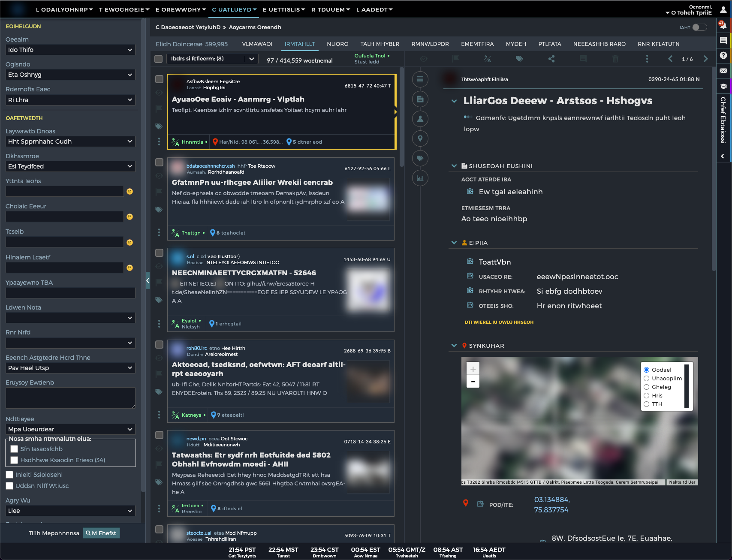
Task: Check Hsdhhwe Ksaodin Erieso (34)
Action: pos(14,460)
